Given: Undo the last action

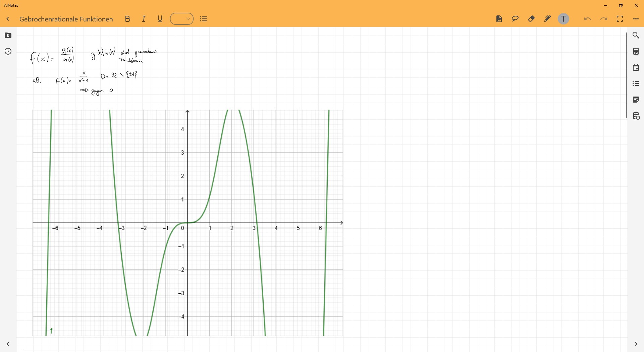Looking at the screenshot, I should [587, 19].
